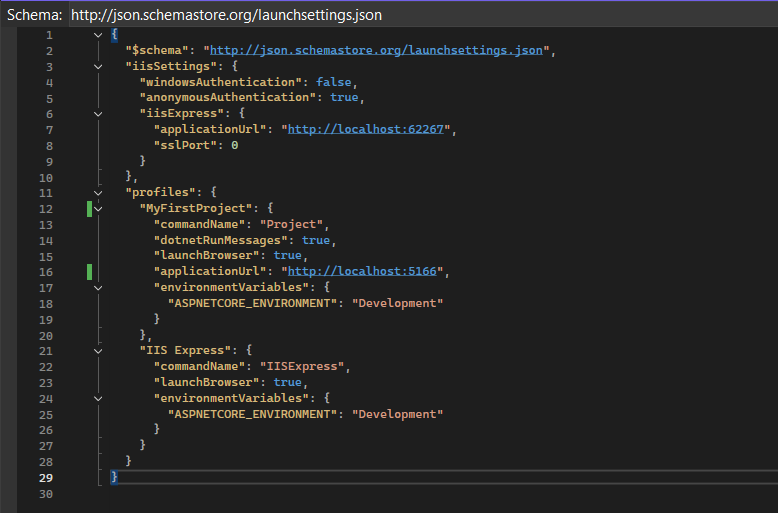Image resolution: width=778 pixels, height=513 pixels.
Task: Click line number 29 in the gutter
Action: (x=46, y=478)
